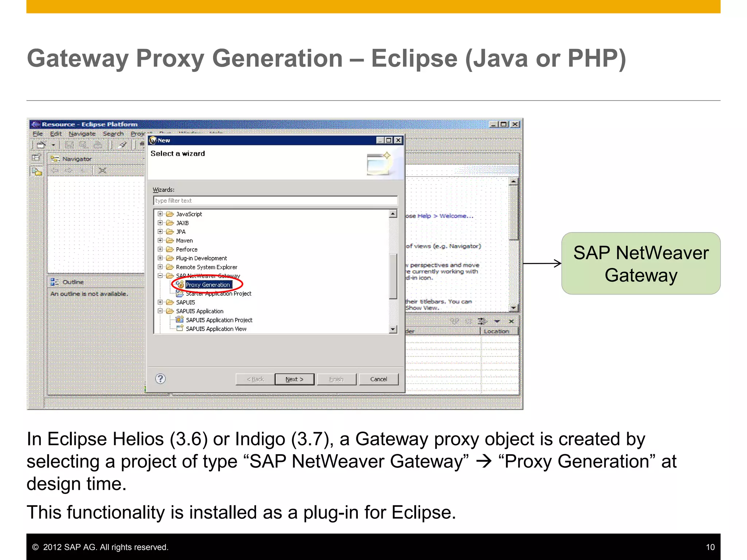
Task: Click Navigator Collapse All icon
Action: [102, 170]
